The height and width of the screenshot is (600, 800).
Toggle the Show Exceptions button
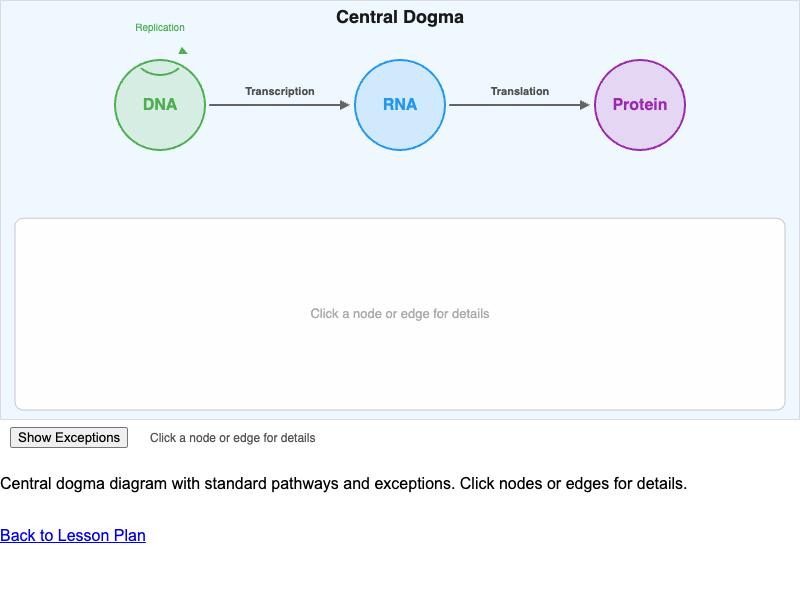pos(69,437)
